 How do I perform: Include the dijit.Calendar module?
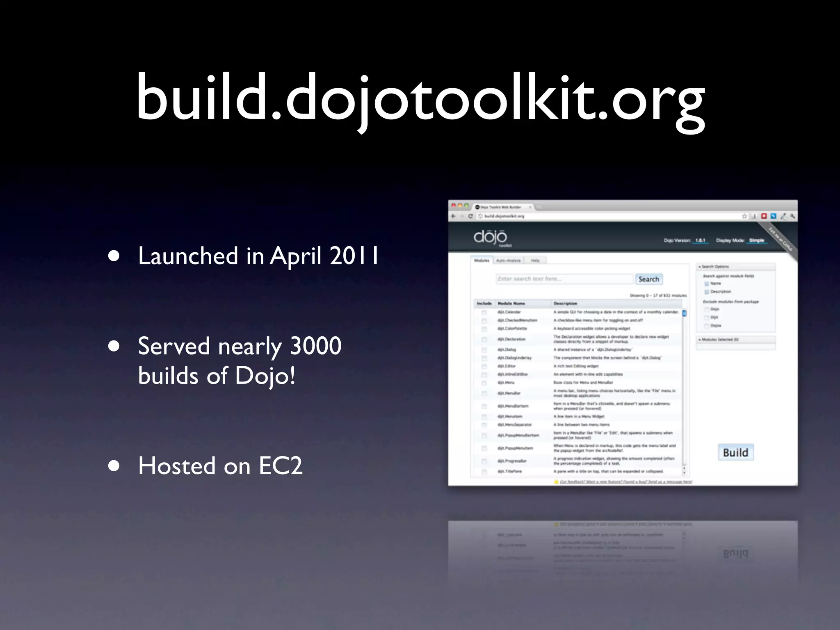coord(484,312)
